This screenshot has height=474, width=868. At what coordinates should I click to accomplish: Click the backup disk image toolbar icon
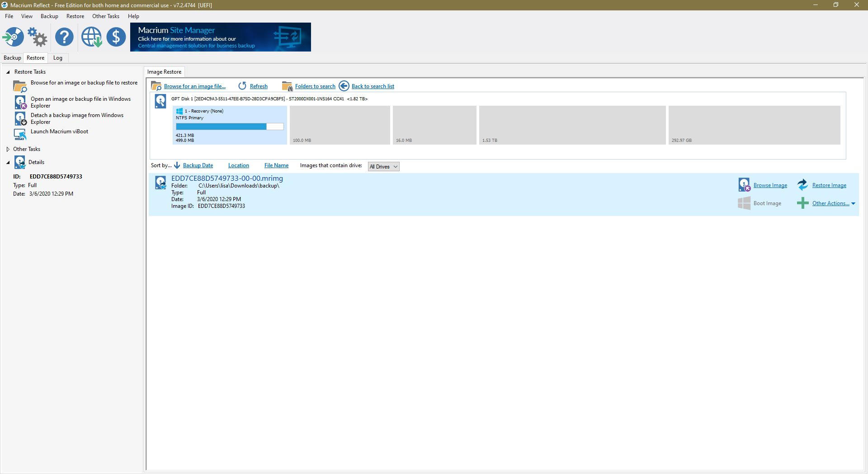(x=13, y=37)
